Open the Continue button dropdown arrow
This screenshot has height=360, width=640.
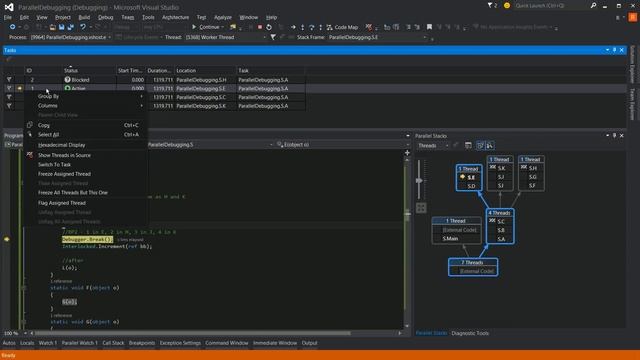pos(222,27)
